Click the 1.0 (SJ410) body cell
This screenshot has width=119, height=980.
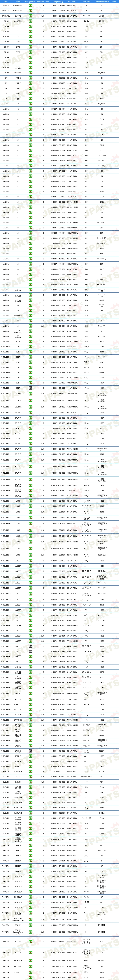(87, 818)
